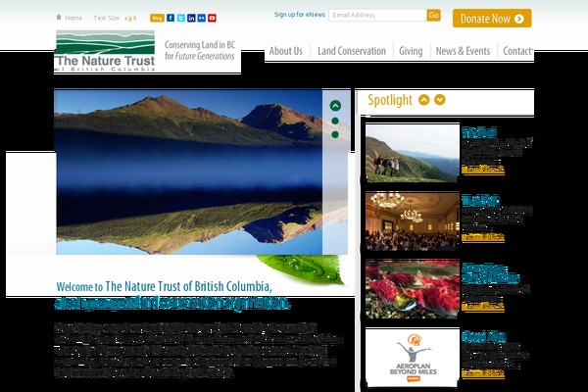Open the Giving menu
Image resolution: width=588 pixels, height=392 pixels.
click(x=411, y=51)
